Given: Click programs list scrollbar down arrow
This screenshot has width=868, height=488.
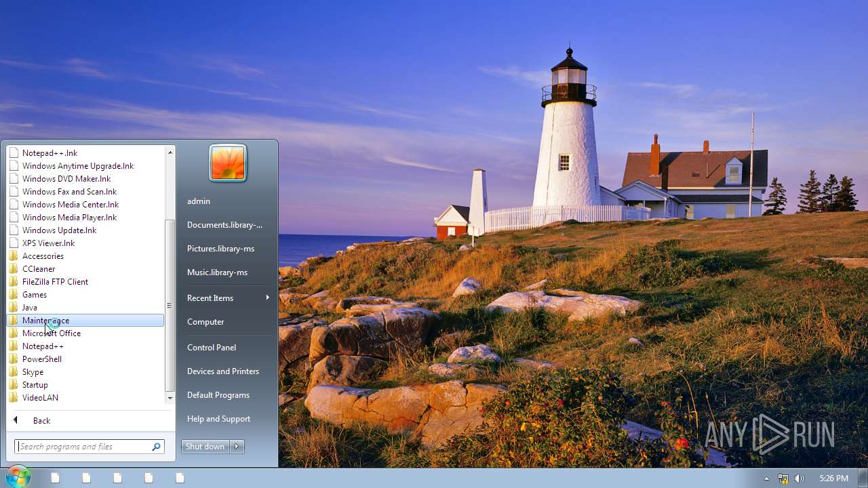Looking at the screenshot, I should tap(170, 399).
